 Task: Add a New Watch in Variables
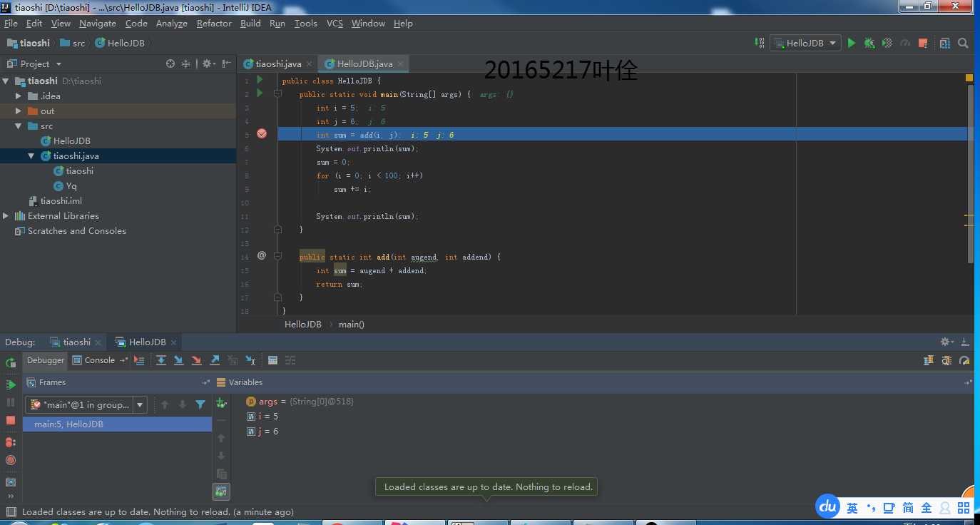[221, 403]
